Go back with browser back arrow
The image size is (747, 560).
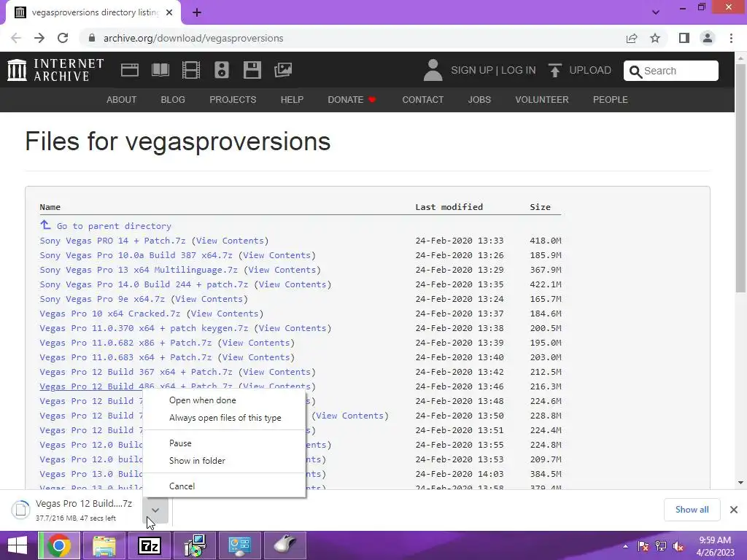point(16,38)
